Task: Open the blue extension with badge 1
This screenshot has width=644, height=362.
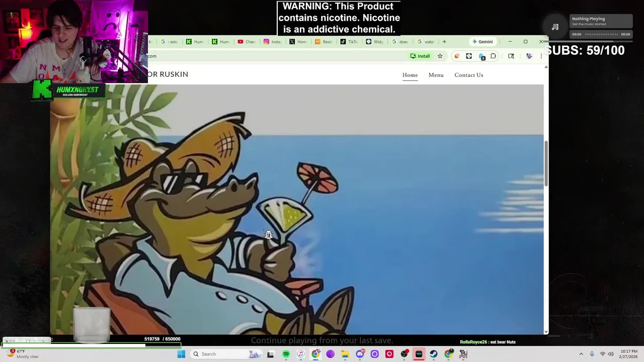Action: (481, 56)
